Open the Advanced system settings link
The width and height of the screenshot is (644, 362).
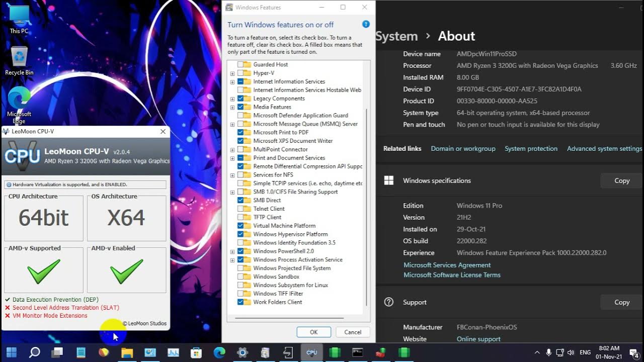604,149
